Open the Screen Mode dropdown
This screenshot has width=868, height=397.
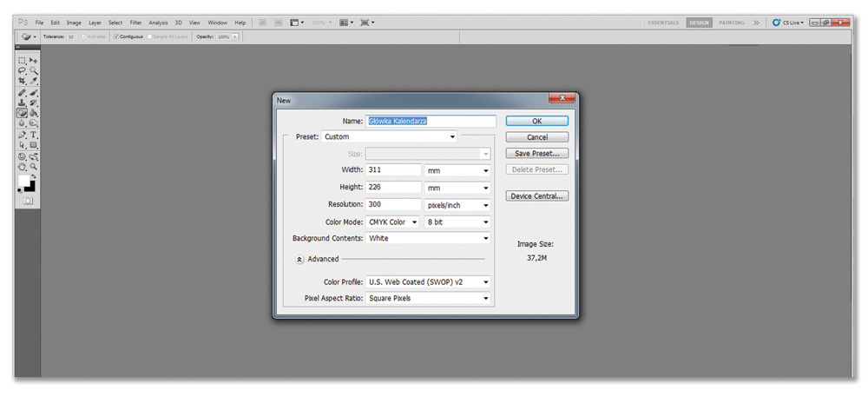point(367,23)
